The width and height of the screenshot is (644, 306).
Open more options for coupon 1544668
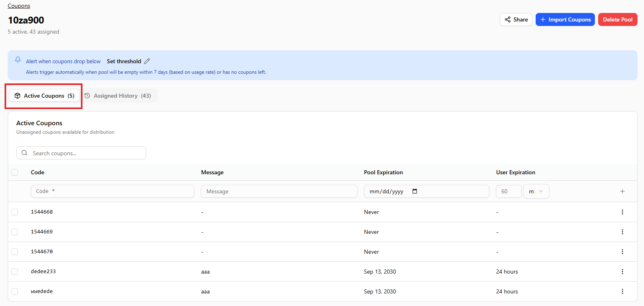point(622,212)
